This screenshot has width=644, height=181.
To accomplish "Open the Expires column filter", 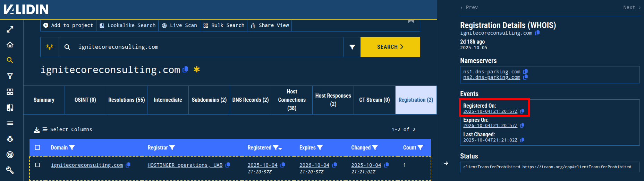I will 320,147.
